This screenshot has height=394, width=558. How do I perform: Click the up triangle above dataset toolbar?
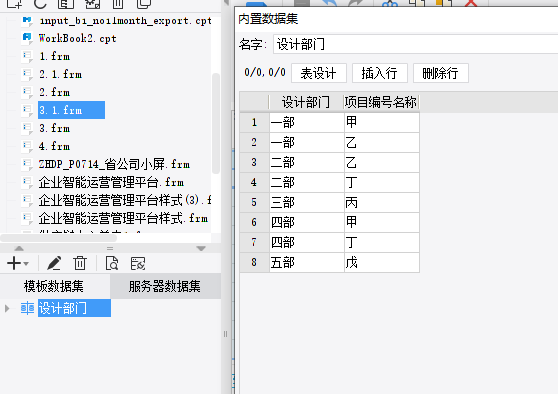(x=19, y=248)
